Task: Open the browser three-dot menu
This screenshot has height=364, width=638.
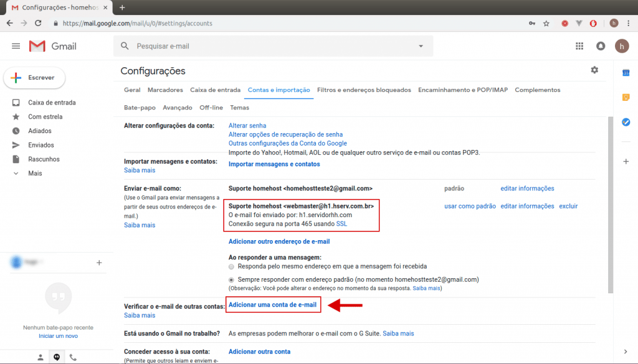Action: pyautogui.click(x=629, y=23)
